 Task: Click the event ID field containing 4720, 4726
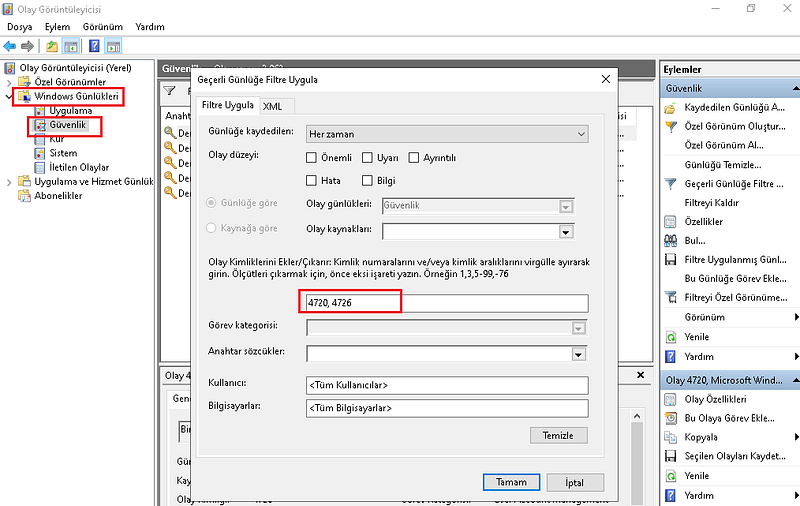(x=447, y=303)
